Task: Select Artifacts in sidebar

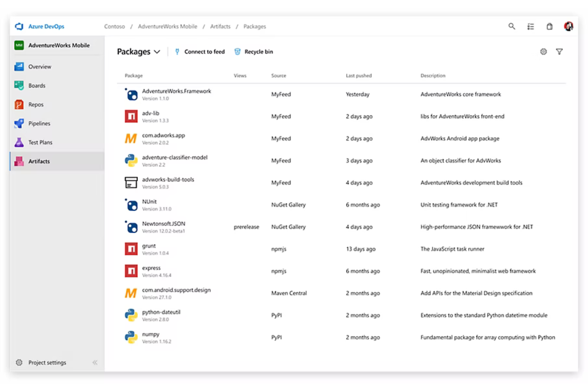Action: [x=57, y=161]
